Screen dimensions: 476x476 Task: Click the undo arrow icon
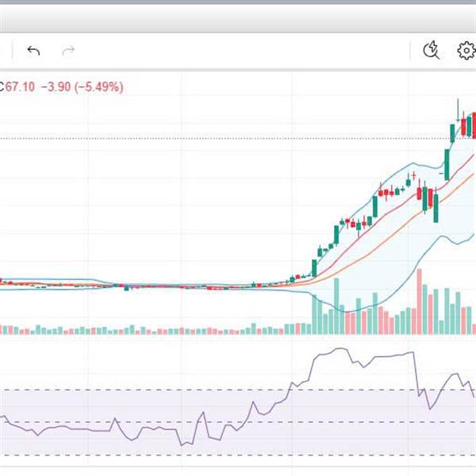[33, 51]
